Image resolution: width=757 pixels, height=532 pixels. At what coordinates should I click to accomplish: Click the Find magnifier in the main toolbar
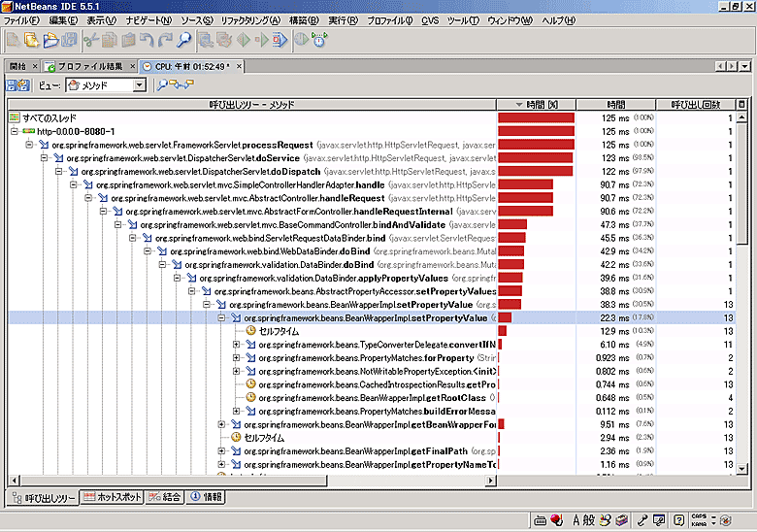(183, 40)
